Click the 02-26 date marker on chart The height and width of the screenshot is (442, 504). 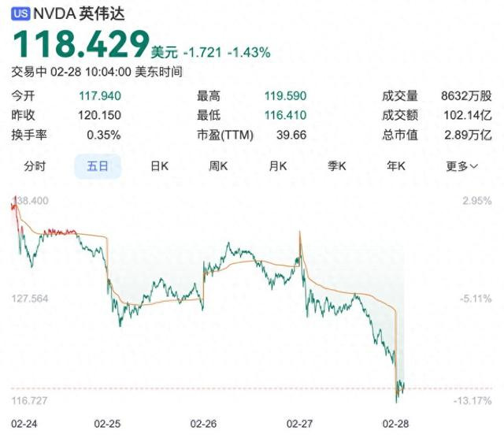click(x=203, y=424)
